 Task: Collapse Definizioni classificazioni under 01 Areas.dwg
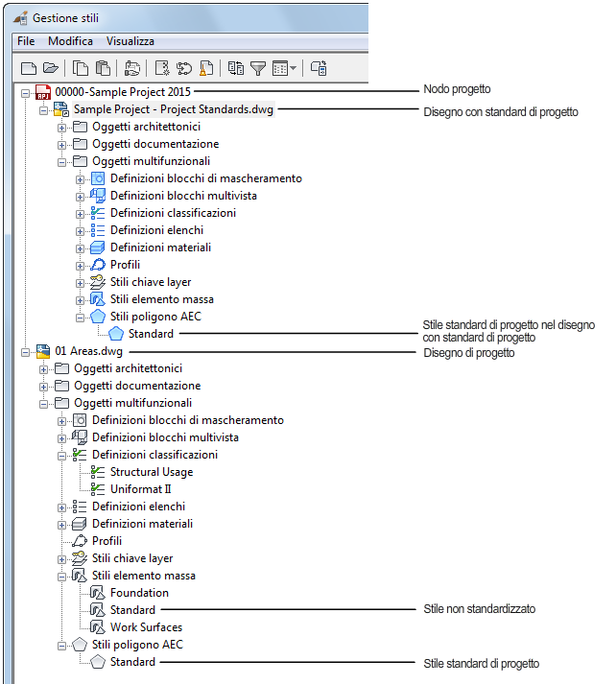[x=62, y=456]
